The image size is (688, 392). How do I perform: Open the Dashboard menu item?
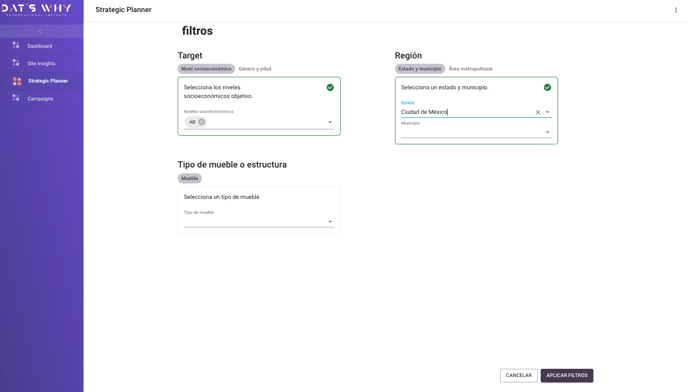(x=42, y=46)
